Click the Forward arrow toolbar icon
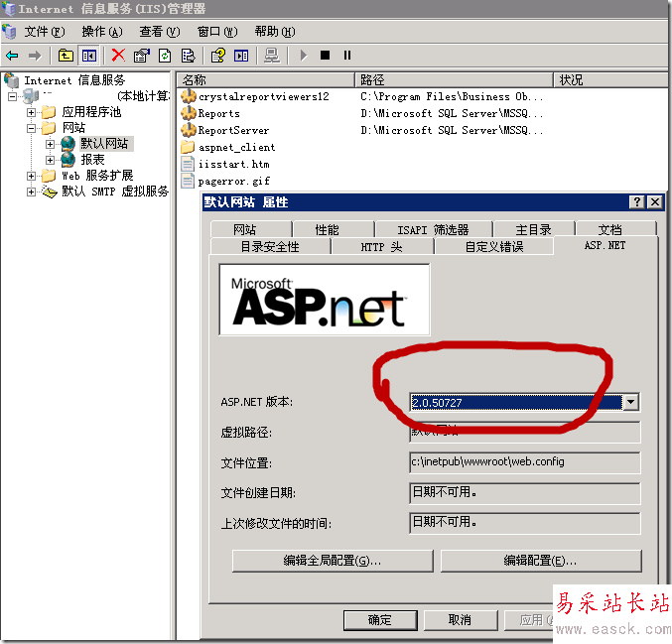This screenshot has height=644, width=672. (x=35, y=56)
